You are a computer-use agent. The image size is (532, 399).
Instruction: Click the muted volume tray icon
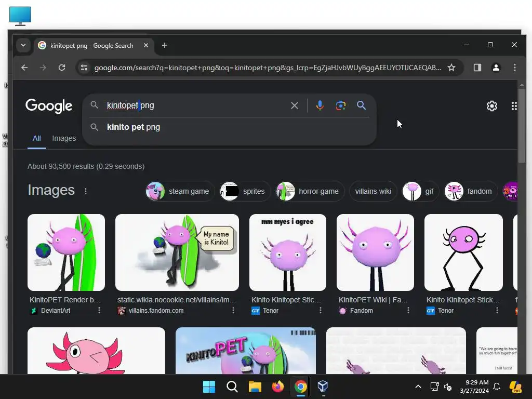tap(448, 387)
